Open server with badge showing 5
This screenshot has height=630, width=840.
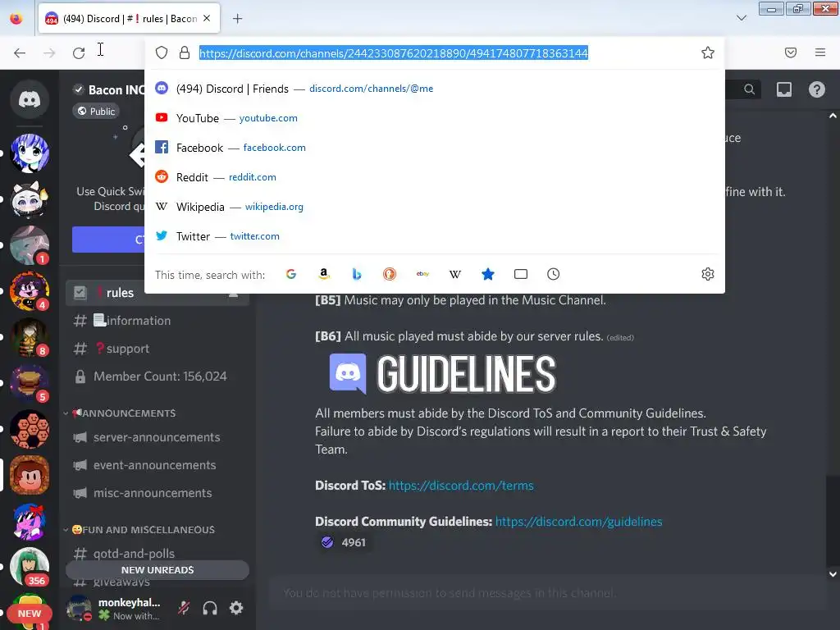coord(30,383)
